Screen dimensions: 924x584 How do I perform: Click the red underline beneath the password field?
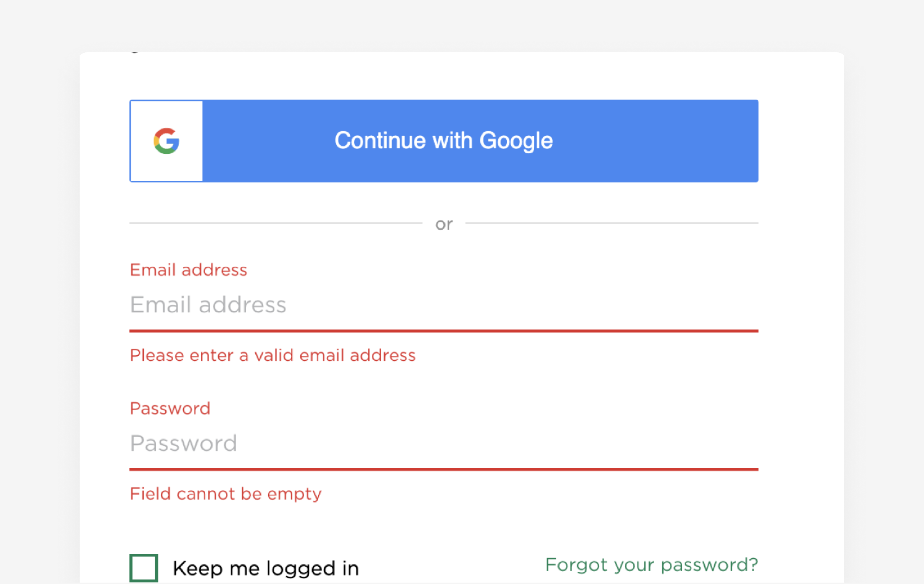pos(443,469)
